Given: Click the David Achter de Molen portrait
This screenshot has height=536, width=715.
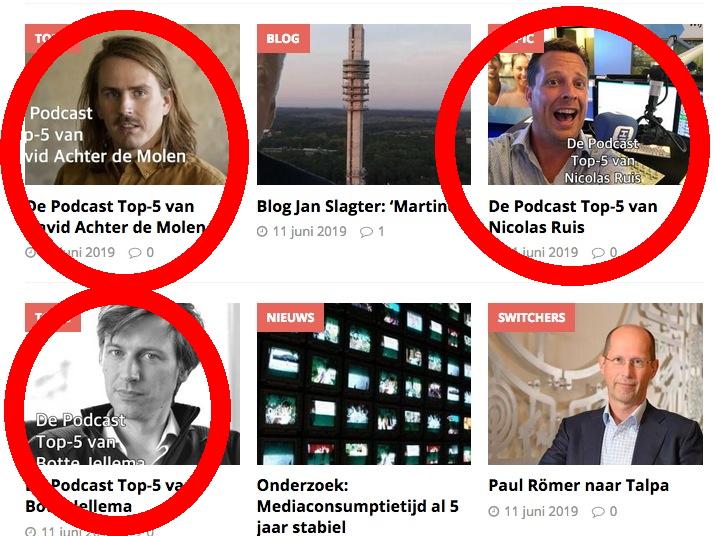Looking at the screenshot, I should (x=132, y=104).
